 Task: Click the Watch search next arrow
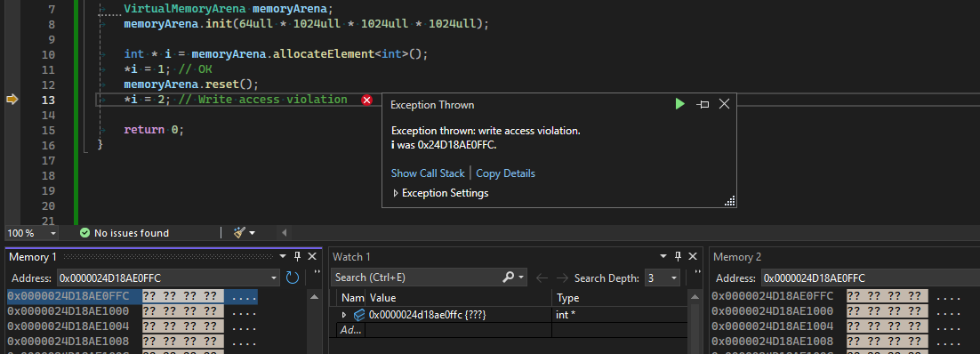(562, 278)
